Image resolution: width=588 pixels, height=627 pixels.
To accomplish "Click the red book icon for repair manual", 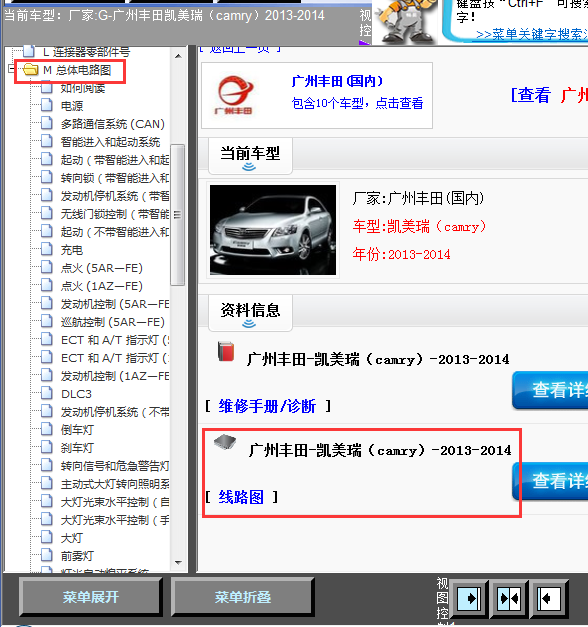I will (226, 351).
